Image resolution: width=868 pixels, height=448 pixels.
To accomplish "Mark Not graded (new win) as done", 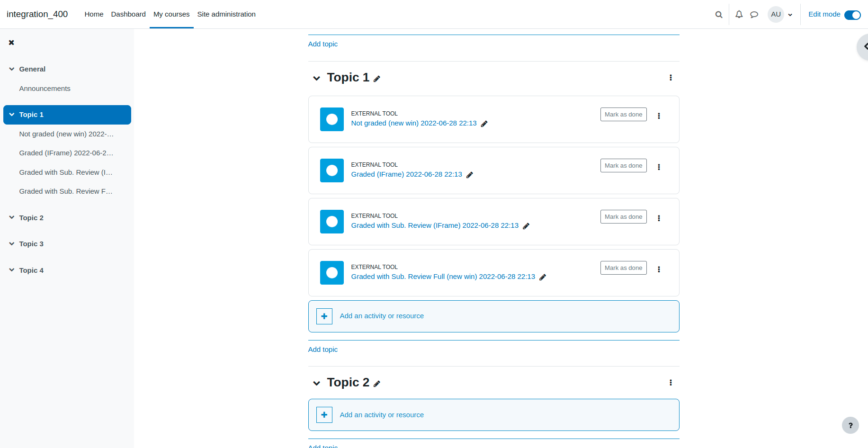I will click(x=623, y=115).
